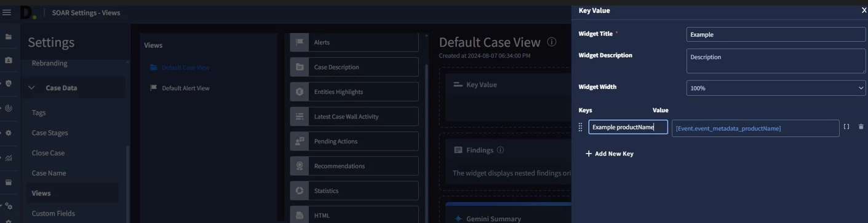Viewport: 868px width, 223px height.
Task: Click the Latest Case Wall Activity icon
Action: 300,116
